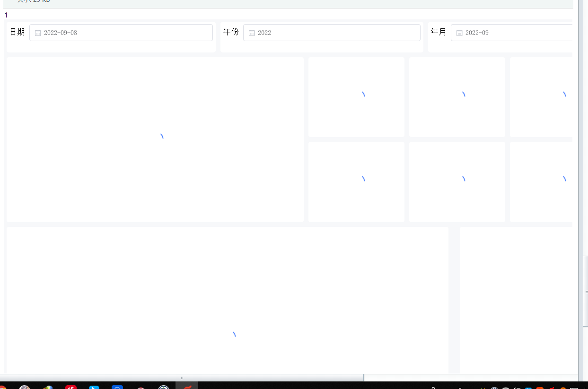588x389 pixels.
Task: Click calendar icon in 年份 field
Action: click(252, 33)
